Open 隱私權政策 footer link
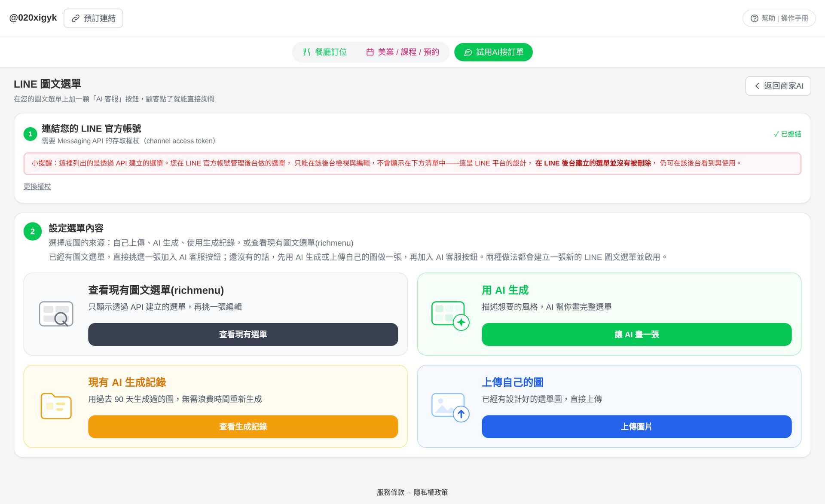The image size is (825, 504). pos(431,492)
